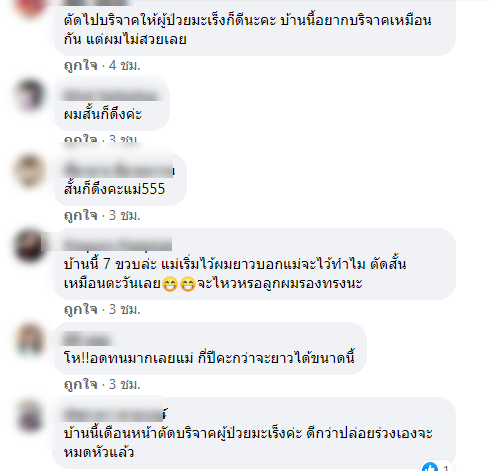Click avatar of commenter about บริจาคผู้ป่วยมะเร็งค่ะ next month
This screenshot has width=489, height=471.
tap(30, 415)
